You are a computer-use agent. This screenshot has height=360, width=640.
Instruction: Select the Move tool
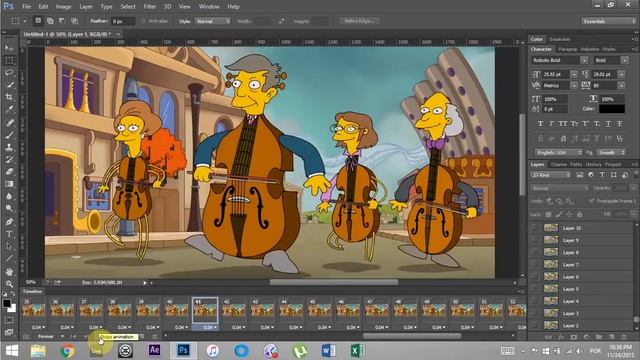[9, 48]
